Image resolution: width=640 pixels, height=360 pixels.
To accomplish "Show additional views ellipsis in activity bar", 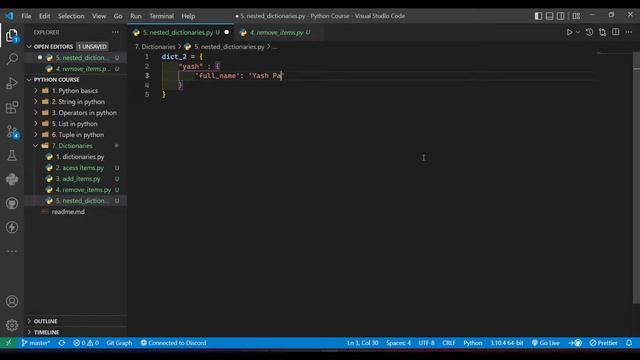I will click(12, 251).
